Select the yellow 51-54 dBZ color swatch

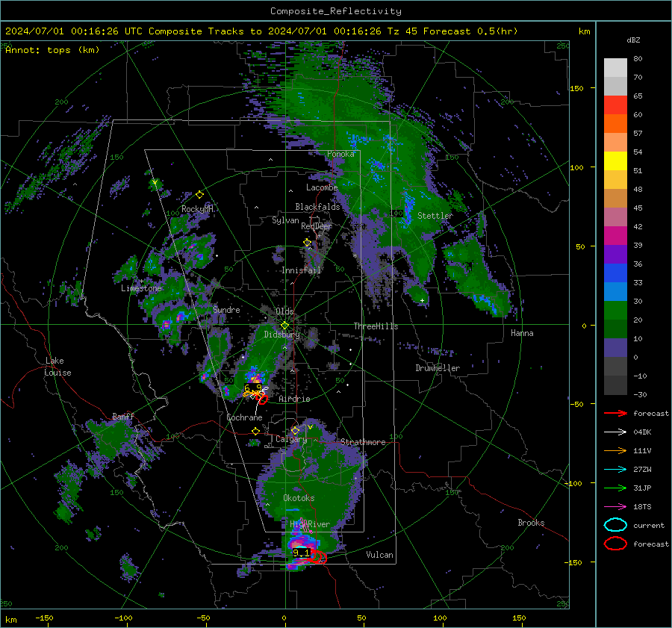click(615, 161)
